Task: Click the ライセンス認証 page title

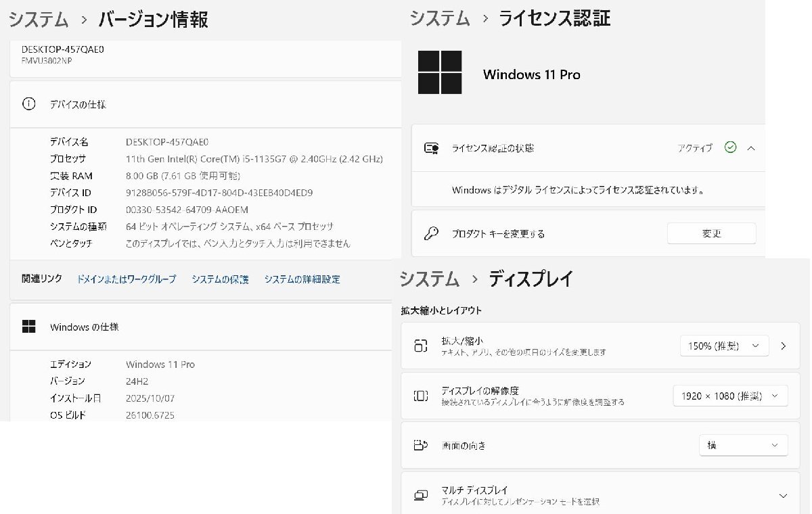Action: [x=555, y=18]
